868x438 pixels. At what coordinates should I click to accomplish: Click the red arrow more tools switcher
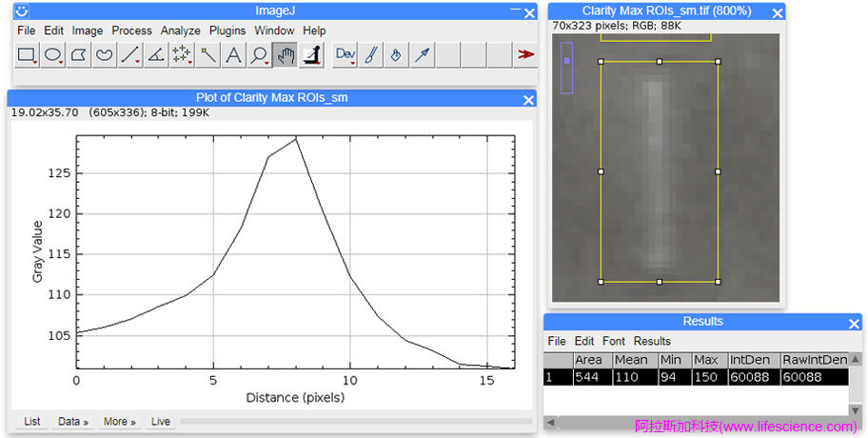coord(525,55)
